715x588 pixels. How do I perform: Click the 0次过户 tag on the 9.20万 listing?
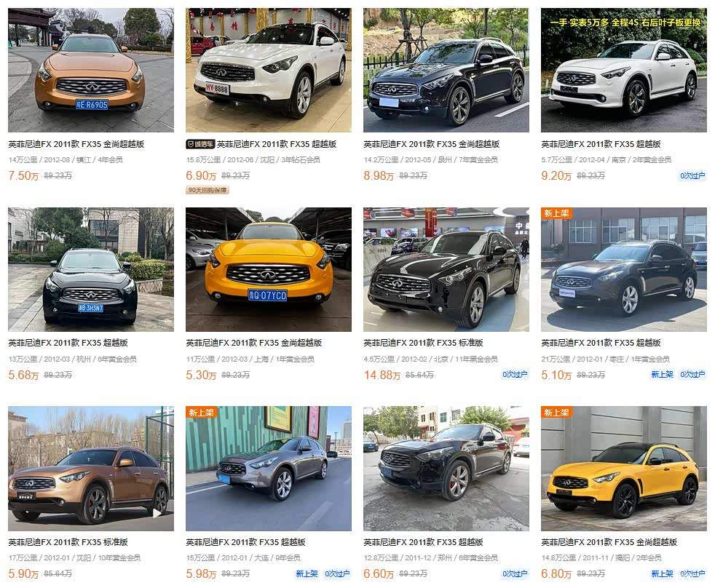click(692, 175)
